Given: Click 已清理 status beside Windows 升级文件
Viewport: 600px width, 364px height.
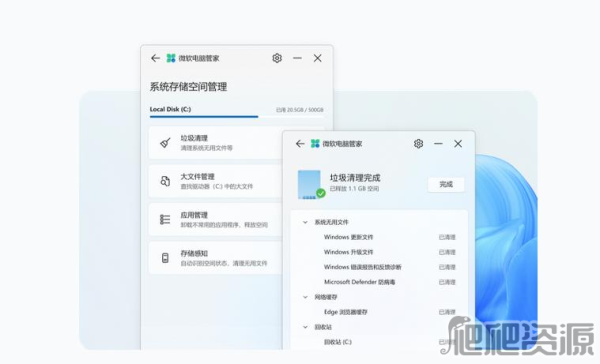Looking at the screenshot, I should point(447,252).
